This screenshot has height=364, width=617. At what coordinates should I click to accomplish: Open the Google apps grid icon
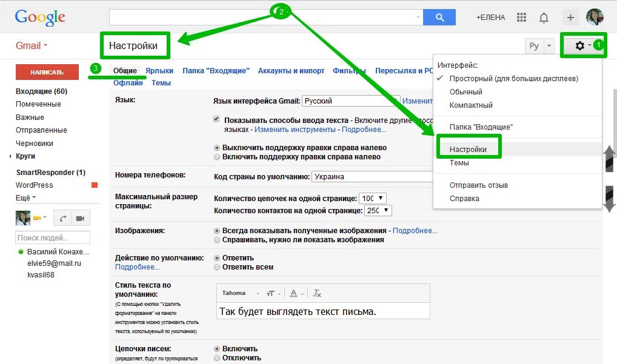click(521, 18)
